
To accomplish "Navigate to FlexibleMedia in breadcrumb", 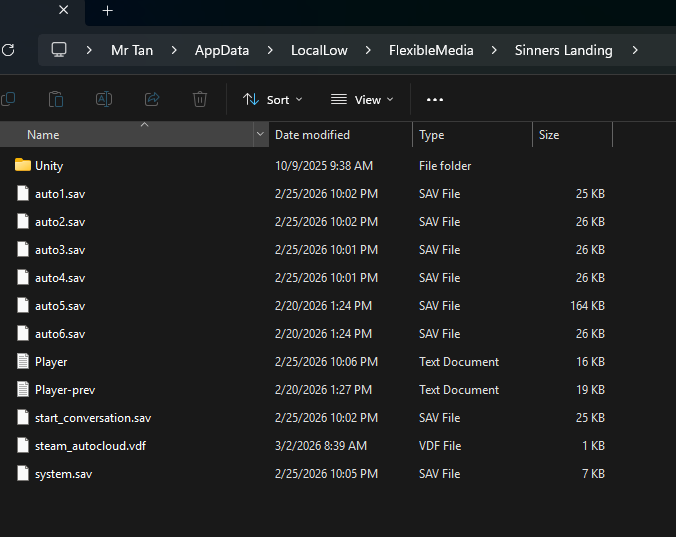I will coord(431,50).
